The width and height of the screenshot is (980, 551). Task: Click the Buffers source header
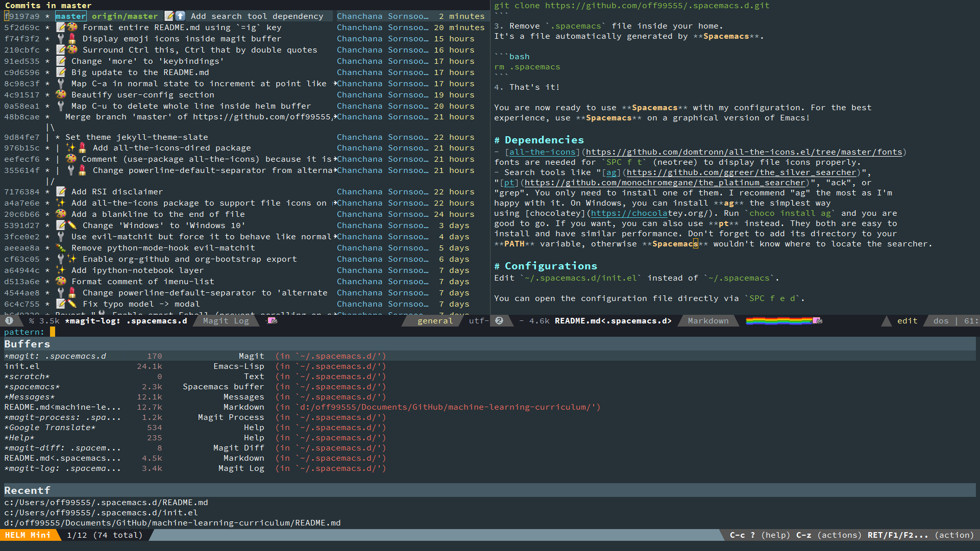tap(490, 344)
